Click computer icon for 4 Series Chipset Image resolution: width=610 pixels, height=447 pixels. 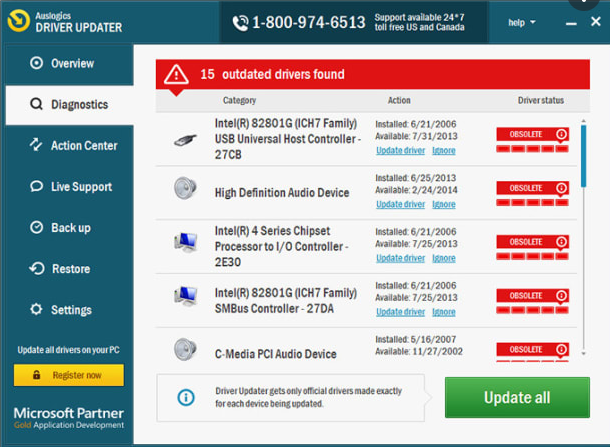click(186, 243)
